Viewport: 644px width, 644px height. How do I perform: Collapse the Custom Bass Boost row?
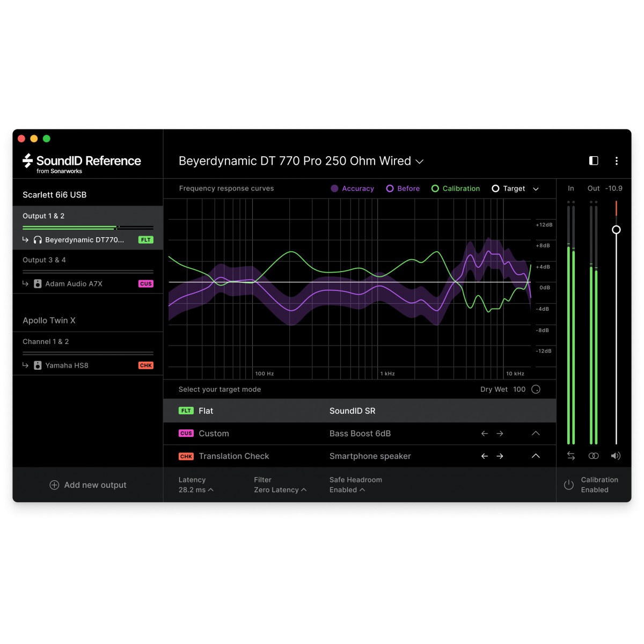pyautogui.click(x=536, y=433)
